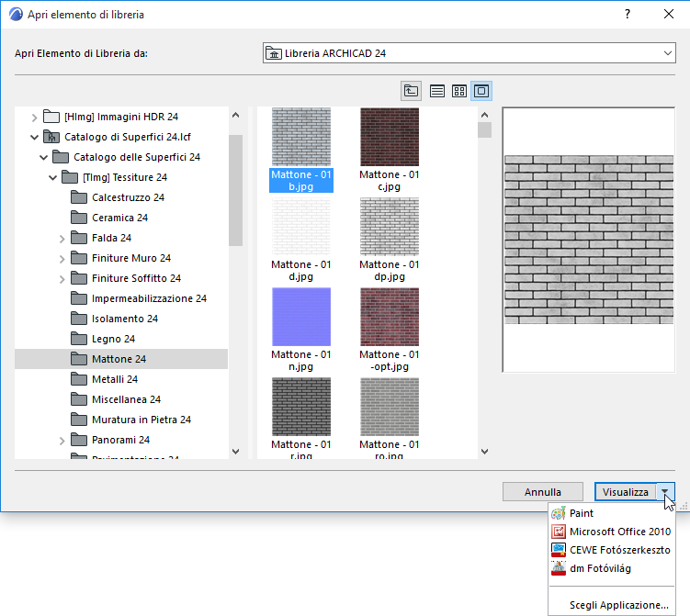Click the up one folder level icon
The height and width of the screenshot is (616, 690).
pos(411,91)
